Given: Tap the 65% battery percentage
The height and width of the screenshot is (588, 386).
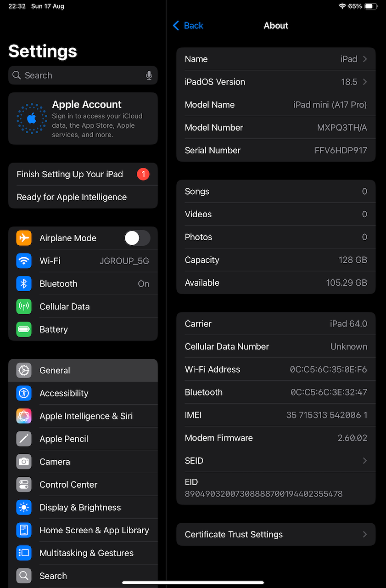Looking at the screenshot, I should click(355, 6).
